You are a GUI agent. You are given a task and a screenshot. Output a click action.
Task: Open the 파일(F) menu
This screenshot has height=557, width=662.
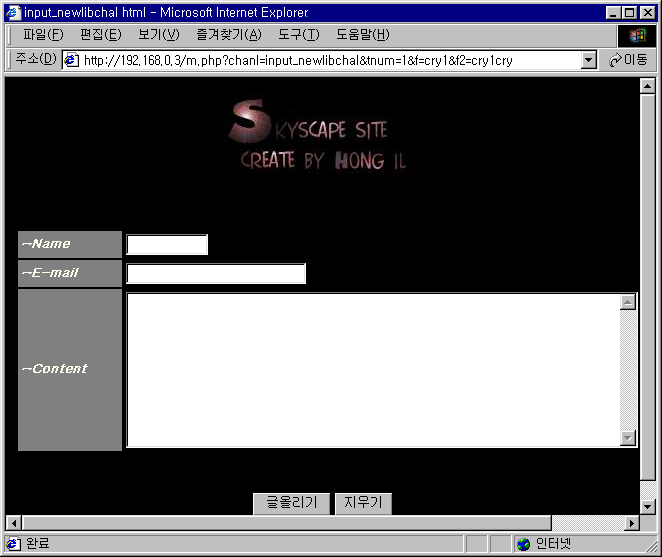(43, 35)
